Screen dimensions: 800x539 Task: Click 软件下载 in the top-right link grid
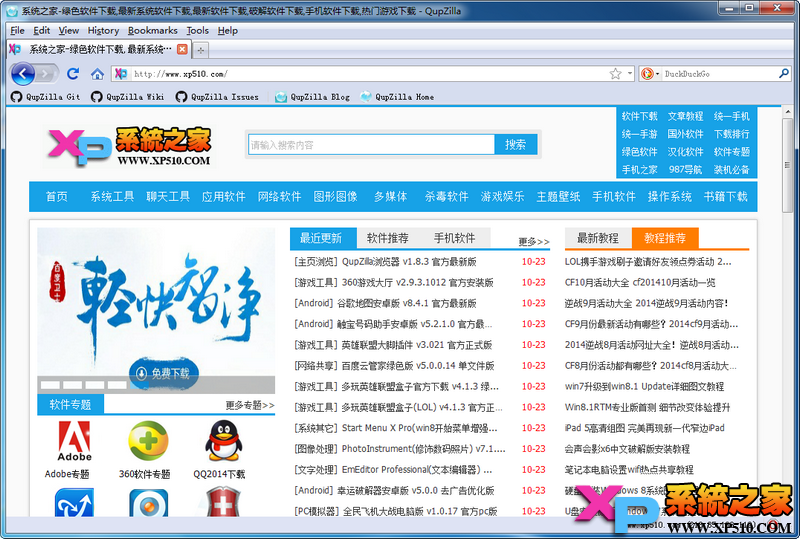[639, 116]
